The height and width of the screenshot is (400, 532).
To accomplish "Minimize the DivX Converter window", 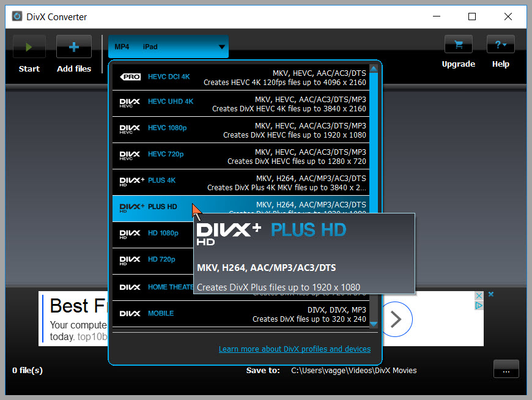I will tap(437, 17).
